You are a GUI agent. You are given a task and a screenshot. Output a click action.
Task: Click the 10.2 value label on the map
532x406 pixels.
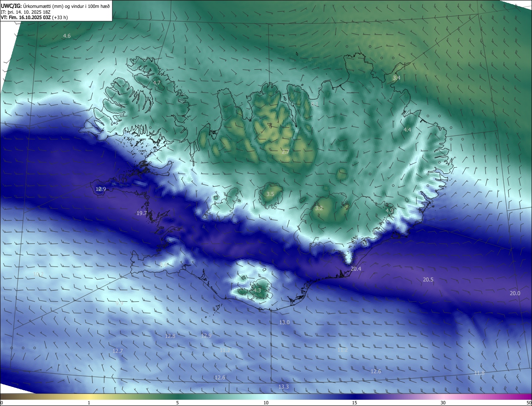pos(38,274)
